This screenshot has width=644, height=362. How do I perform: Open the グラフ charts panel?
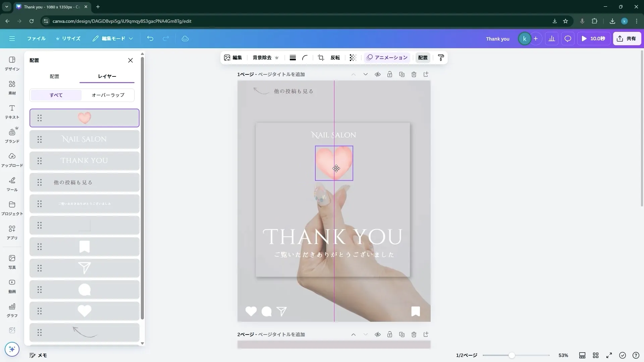12,310
